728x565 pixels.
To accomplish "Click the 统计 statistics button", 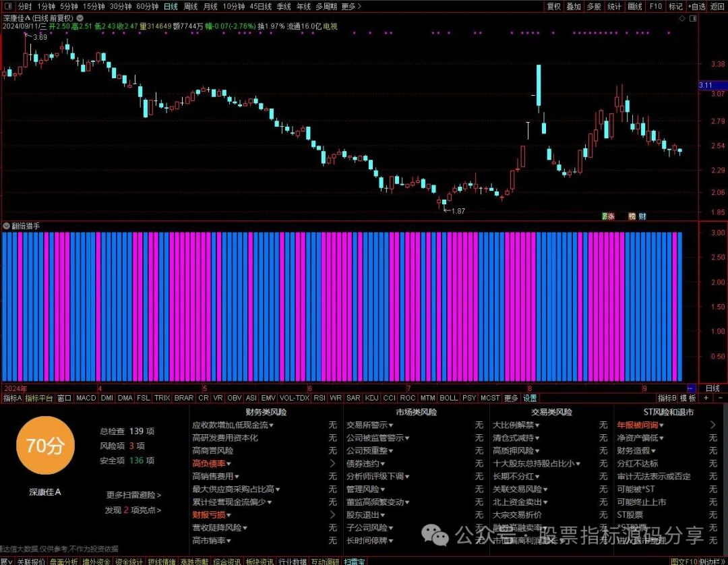I will 614,7.
